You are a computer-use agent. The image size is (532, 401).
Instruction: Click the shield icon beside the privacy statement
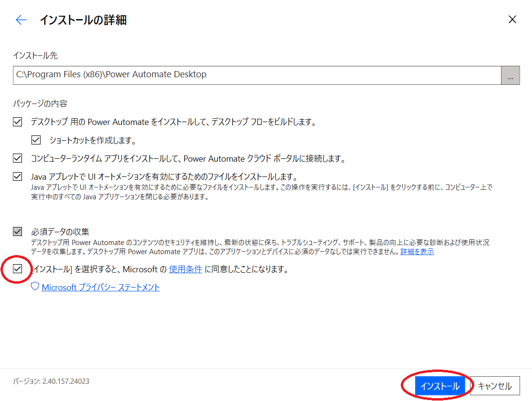34,286
